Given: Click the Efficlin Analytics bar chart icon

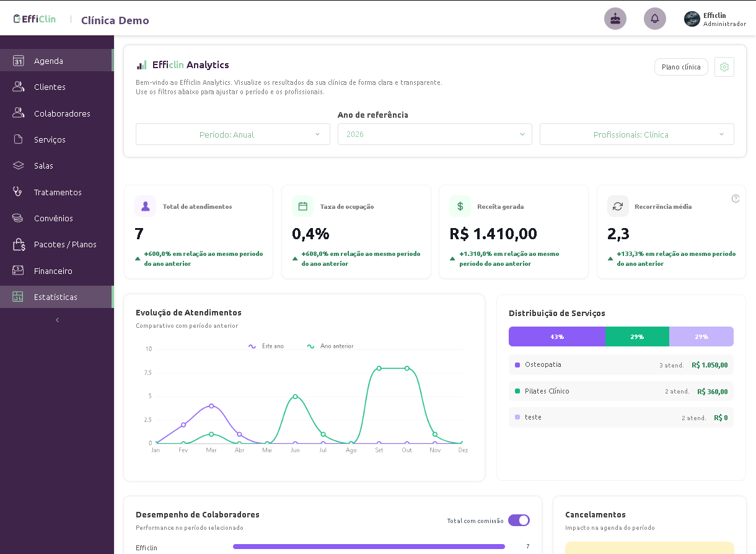Looking at the screenshot, I should point(142,65).
